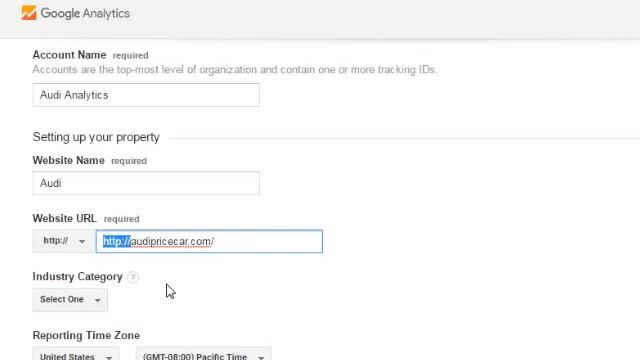Click the 'Website Name' label
The image size is (640, 360).
69,160
